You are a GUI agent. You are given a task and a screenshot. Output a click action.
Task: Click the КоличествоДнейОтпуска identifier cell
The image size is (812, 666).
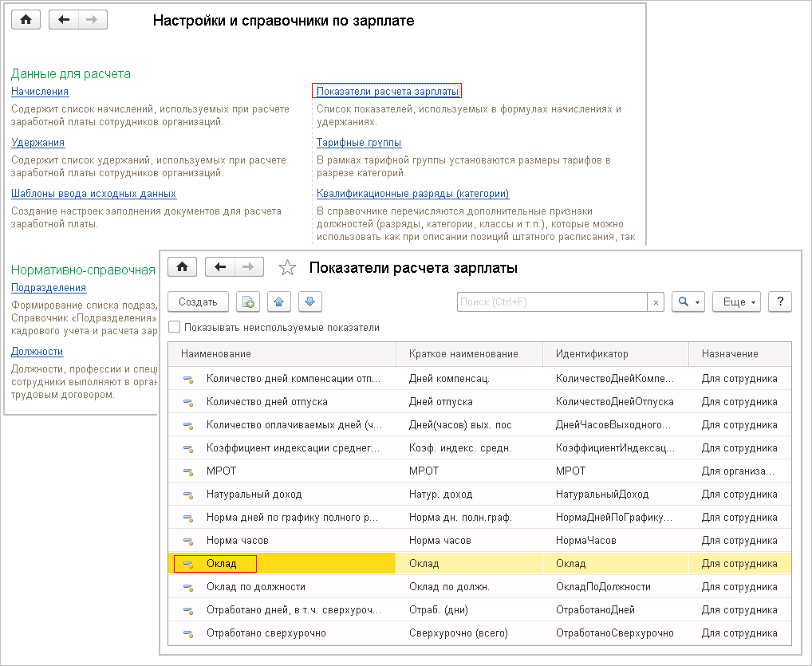[x=616, y=401]
